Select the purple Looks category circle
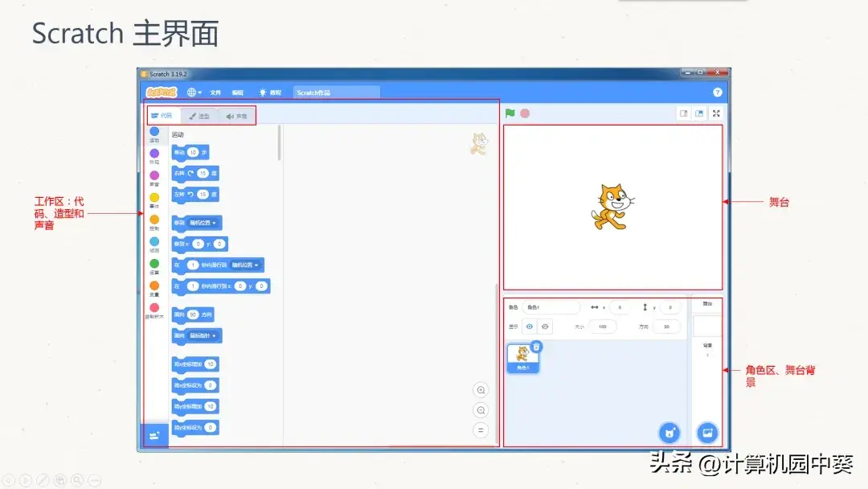 click(x=154, y=154)
